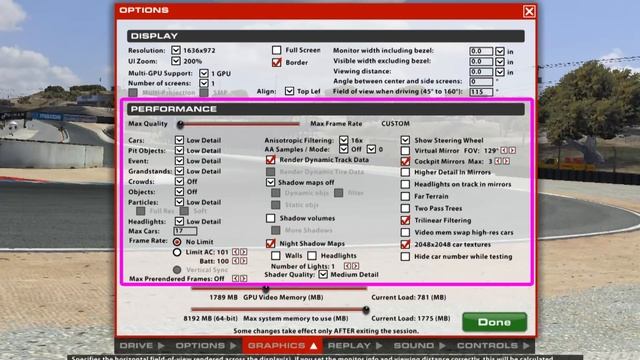Decrease the Batt frame rate value
This screenshot has width=640, height=360.
tap(236, 261)
